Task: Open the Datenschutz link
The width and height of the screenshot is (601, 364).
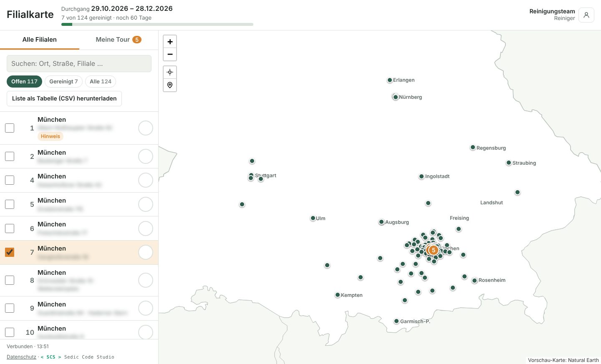Action: pos(21,357)
